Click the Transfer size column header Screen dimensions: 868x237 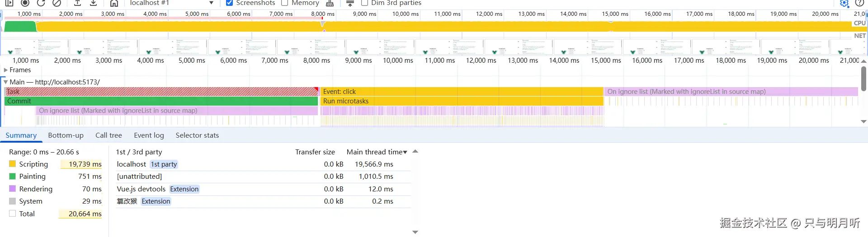[x=315, y=152]
